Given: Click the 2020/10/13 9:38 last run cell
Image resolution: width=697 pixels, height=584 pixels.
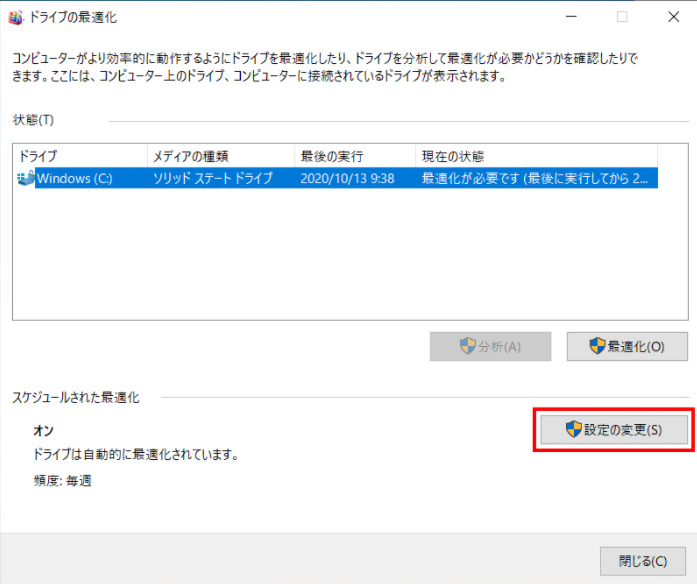Looking at the screenshot, I should pos(347,178).
